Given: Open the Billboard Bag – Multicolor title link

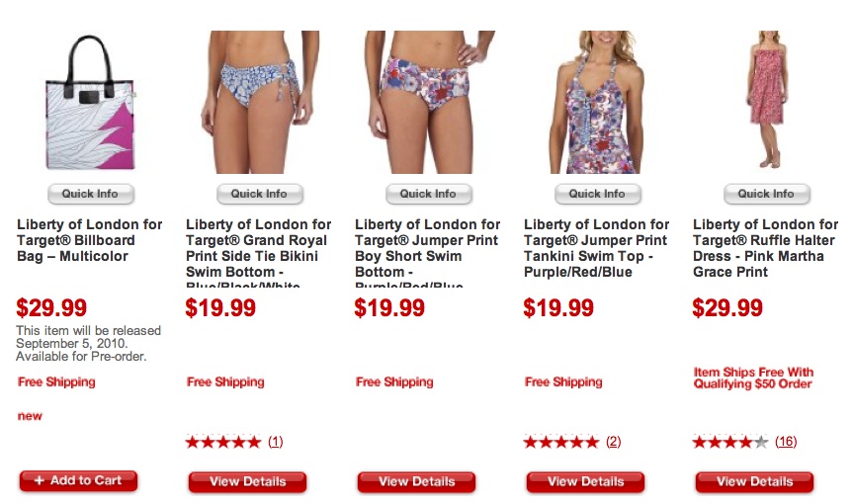Looking at the screenshot, I should coord(89,240).
